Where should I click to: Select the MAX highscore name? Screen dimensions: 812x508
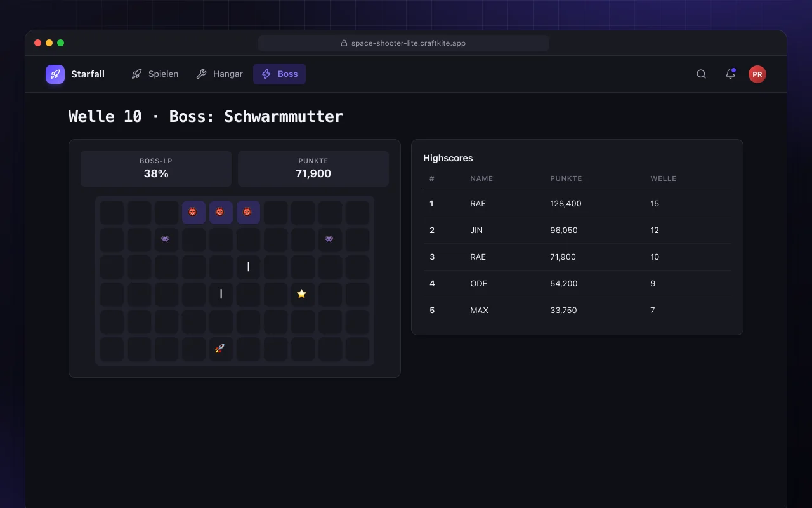click(480, 311)
